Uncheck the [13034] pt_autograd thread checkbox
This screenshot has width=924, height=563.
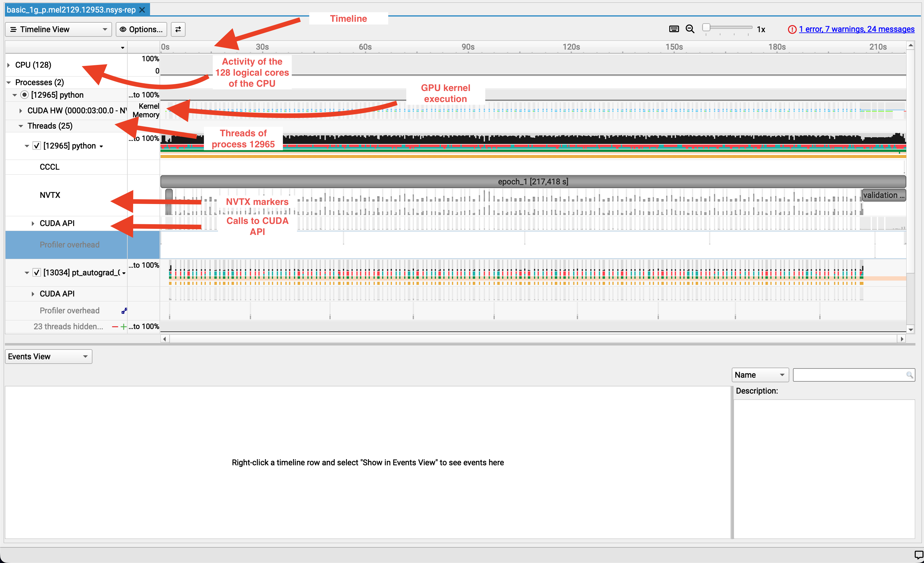click(x=37, y=273)
